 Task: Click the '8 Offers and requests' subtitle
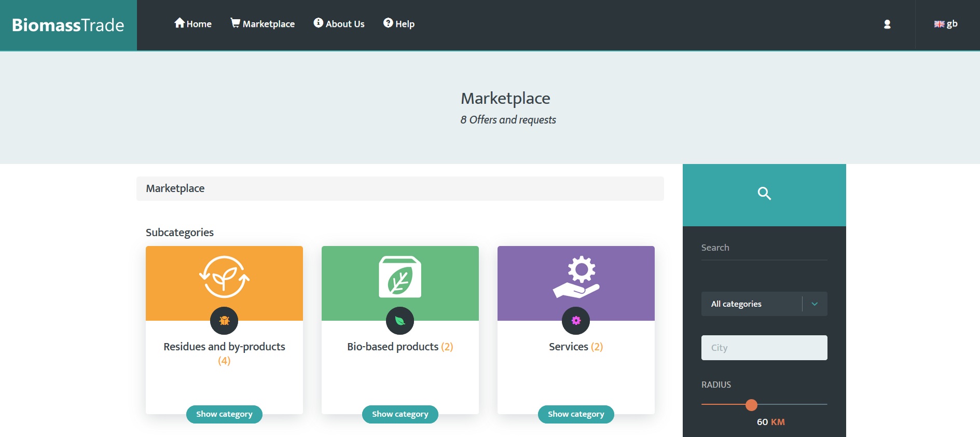click(508, 120)
